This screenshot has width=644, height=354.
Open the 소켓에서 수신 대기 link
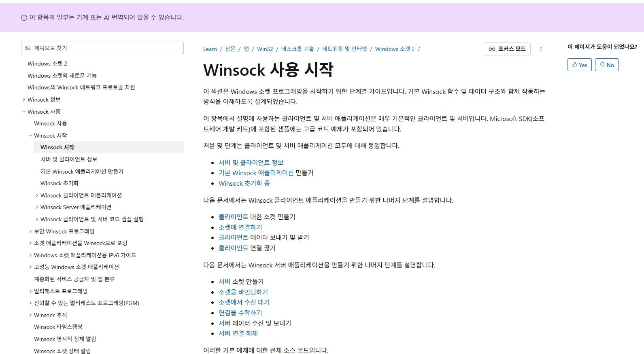click(x=244, y=302)
